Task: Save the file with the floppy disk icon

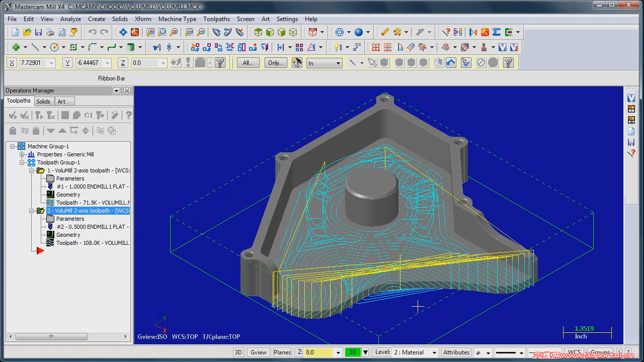Action: coord(39,32)
